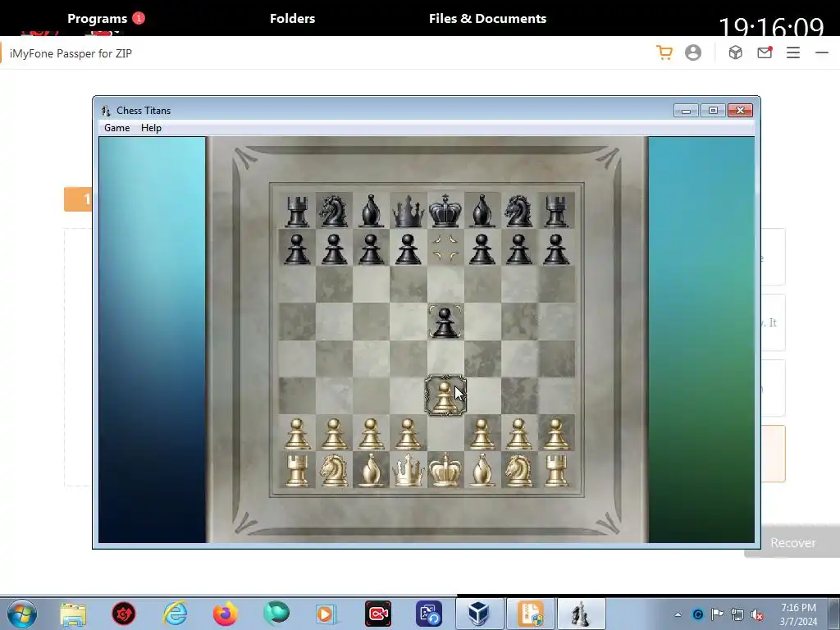Switch to the Files & Documents tab
The width and height of the screenshot is (840, 630).
487,18
